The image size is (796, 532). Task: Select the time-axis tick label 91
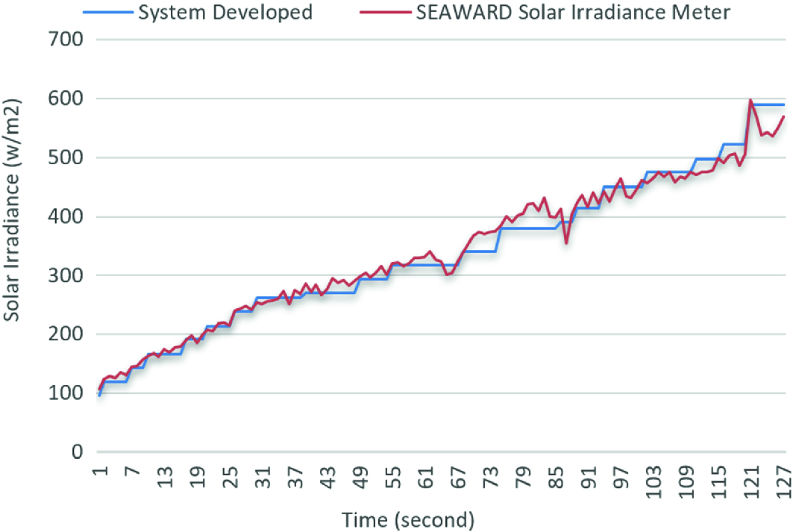(x=588, y=476)
